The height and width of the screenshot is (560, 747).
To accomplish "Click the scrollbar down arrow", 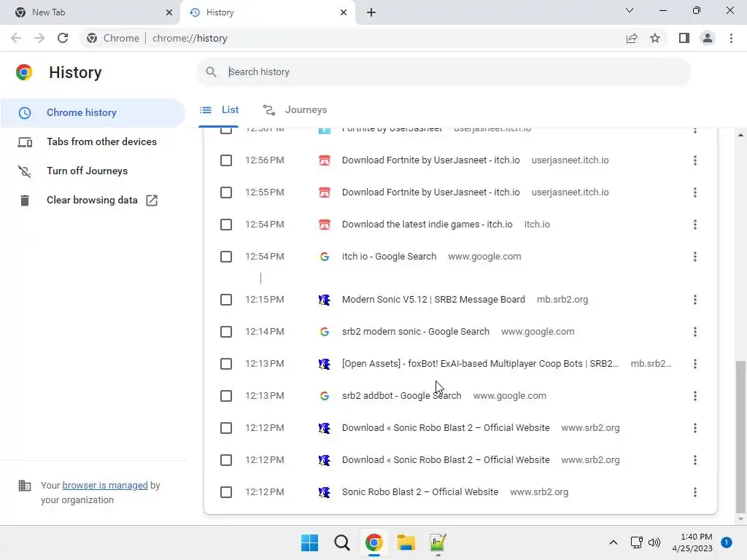I will point(740,519).
